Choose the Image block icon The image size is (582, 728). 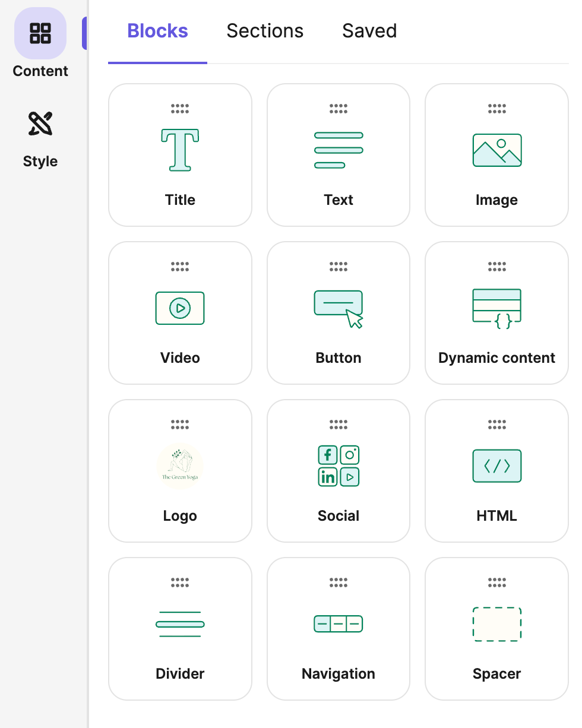(496, 150)
